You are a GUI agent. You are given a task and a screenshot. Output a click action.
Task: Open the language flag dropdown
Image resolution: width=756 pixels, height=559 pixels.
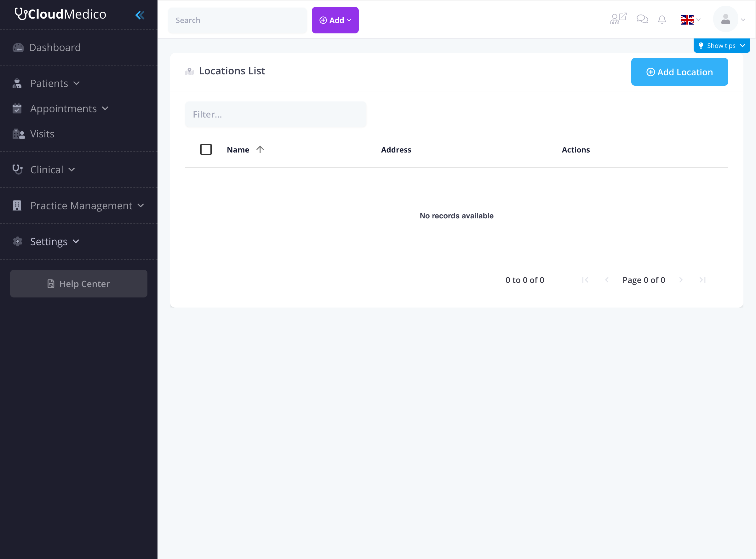coord(690,20)
